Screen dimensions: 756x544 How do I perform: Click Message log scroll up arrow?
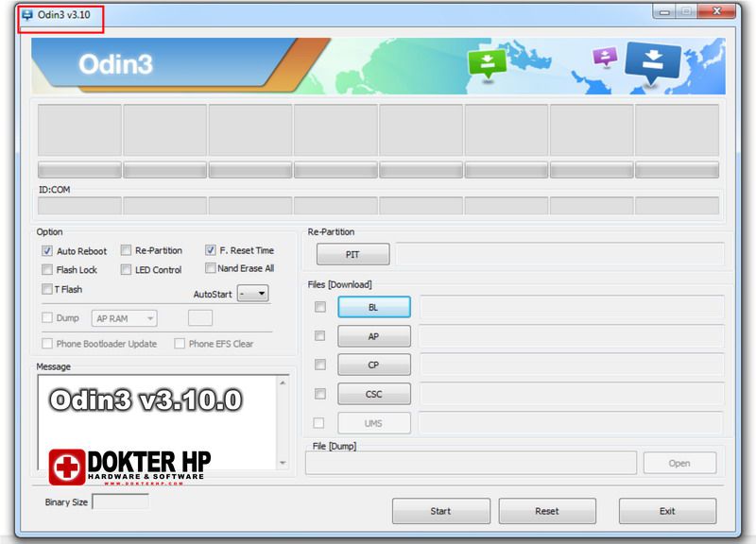(283, 383)
